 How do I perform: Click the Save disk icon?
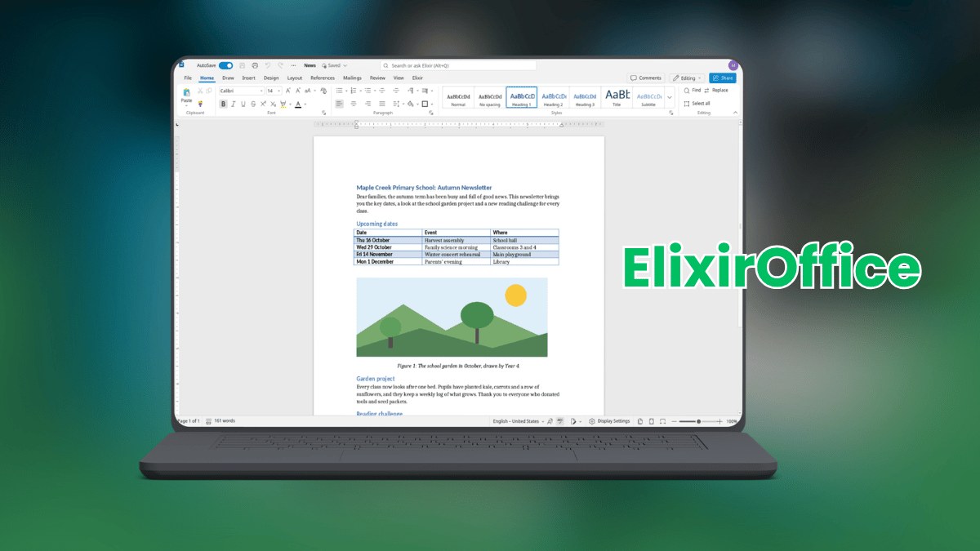point(243,65)
